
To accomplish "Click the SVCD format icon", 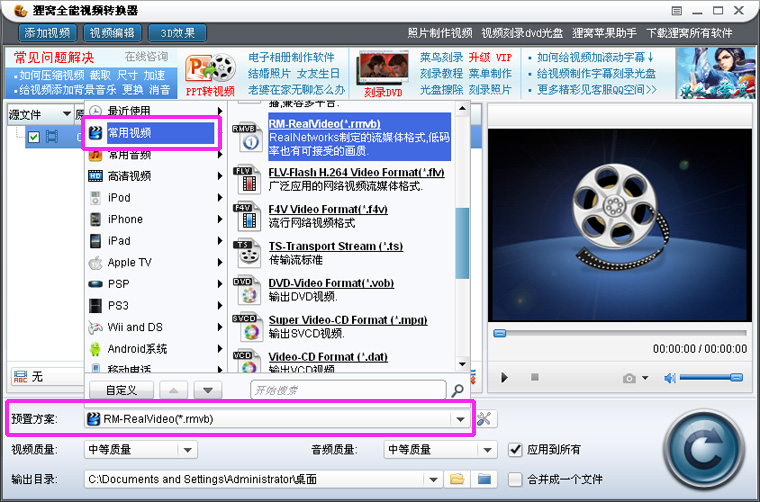I will (248, 328).
